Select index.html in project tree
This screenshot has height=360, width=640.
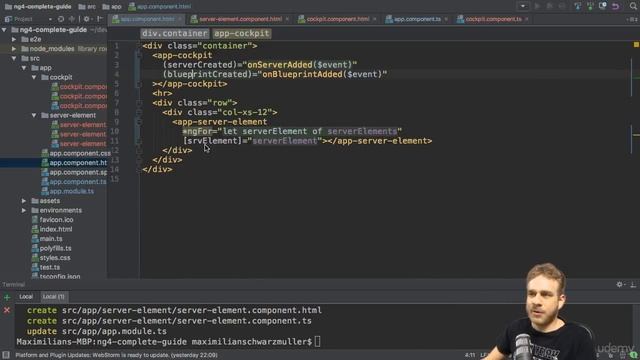[52, 229]
